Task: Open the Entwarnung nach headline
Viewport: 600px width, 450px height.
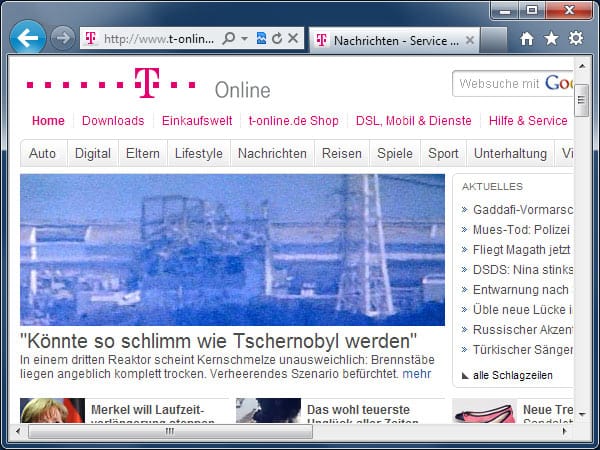Action: pos(521,290)
